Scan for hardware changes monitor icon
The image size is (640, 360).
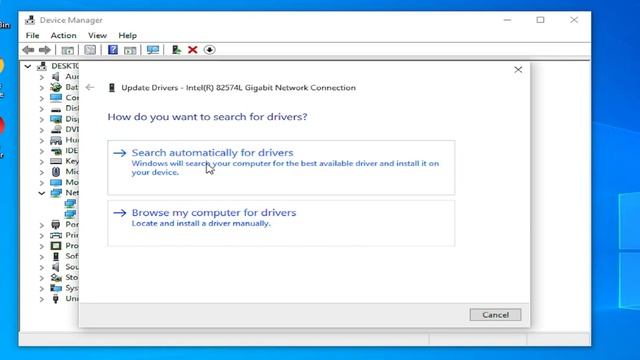pyautogui.click(x=153, y=50)
